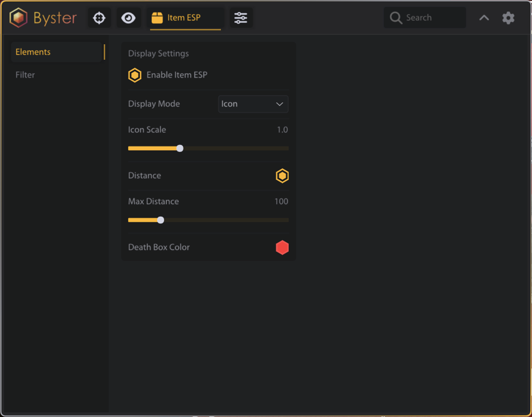Click the Byster title text
This screenshot has width=532, height=417.
pos(55,18)
